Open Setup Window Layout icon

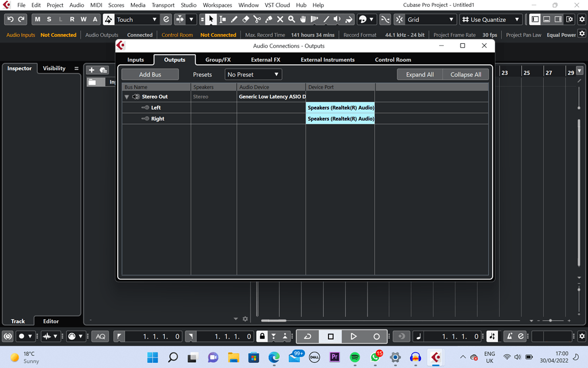click(570, 20)
